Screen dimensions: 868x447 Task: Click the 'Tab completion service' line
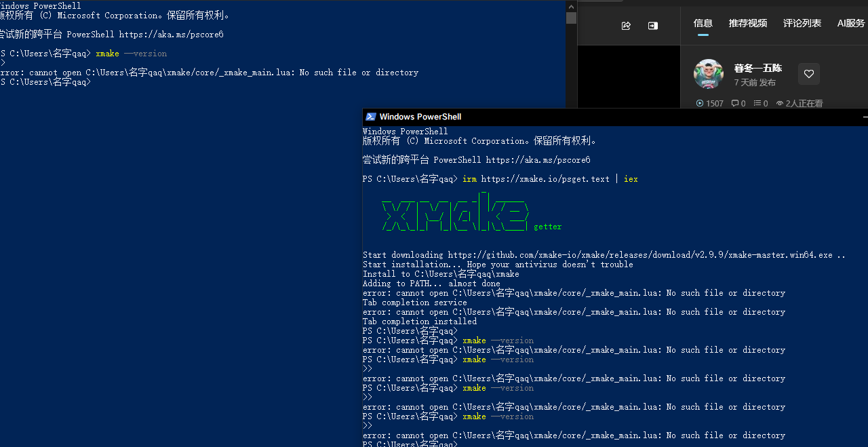coord(415,303)
